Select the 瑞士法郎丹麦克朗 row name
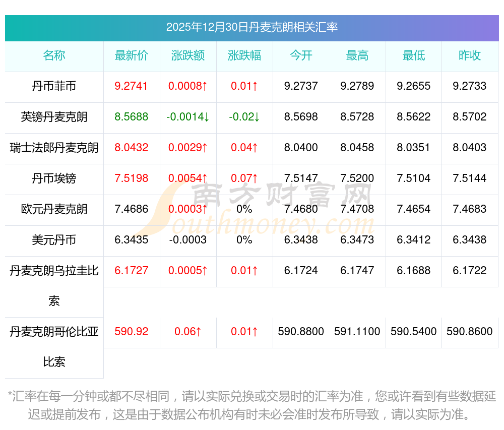This screenshot has height=430, width=504. (x=54, y=148)
